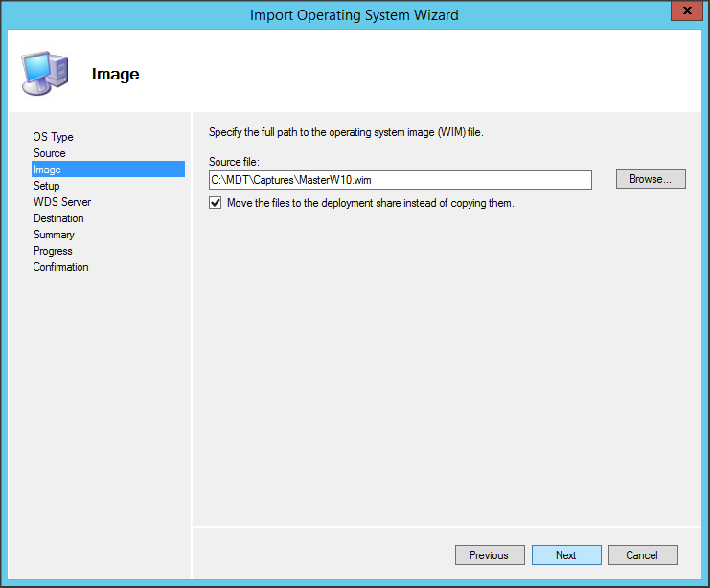The height and width of the screenshot is (588, 710).
Task: Click the Previous button
Action: tap(489, 555)
